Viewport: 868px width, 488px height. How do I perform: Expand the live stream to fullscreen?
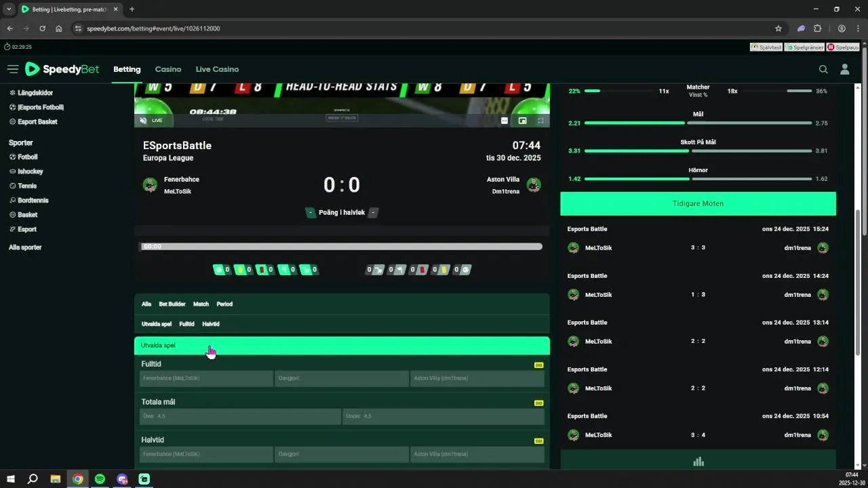tap(540, 121)
